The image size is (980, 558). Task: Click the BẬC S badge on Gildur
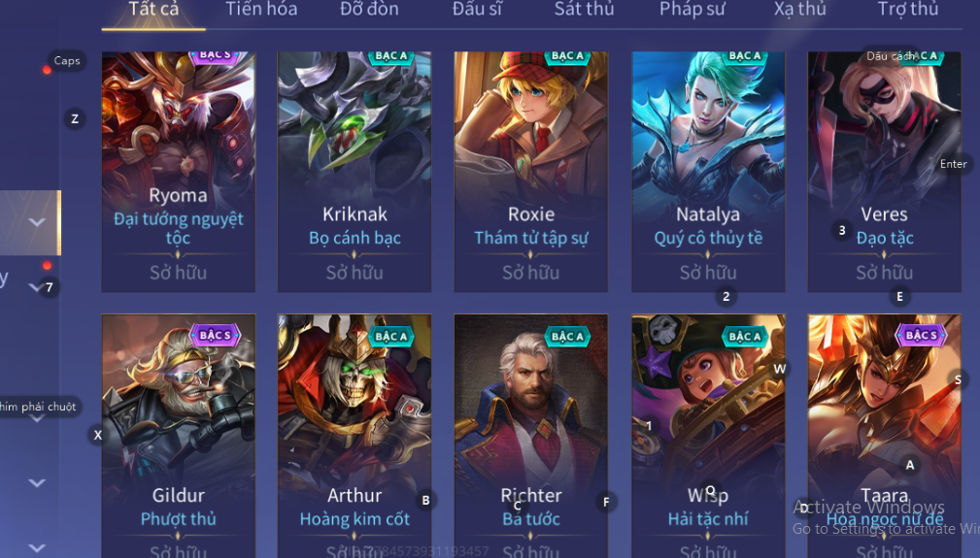[215, 335]
